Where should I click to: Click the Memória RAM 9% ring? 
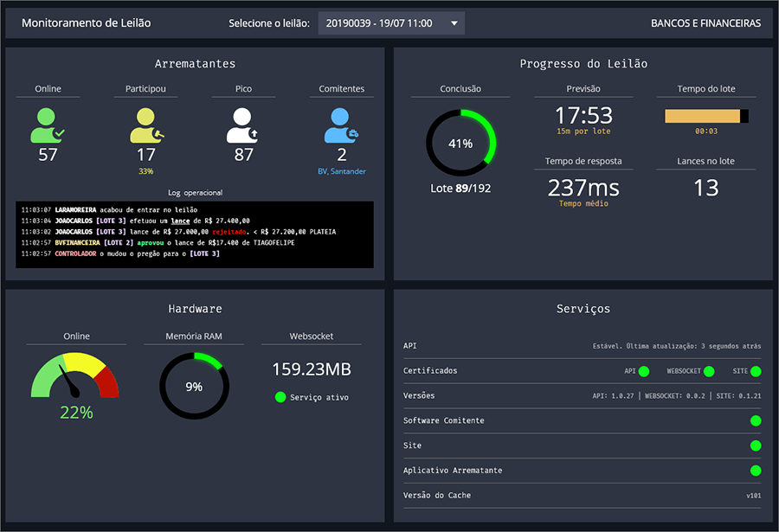pos(194,386)
